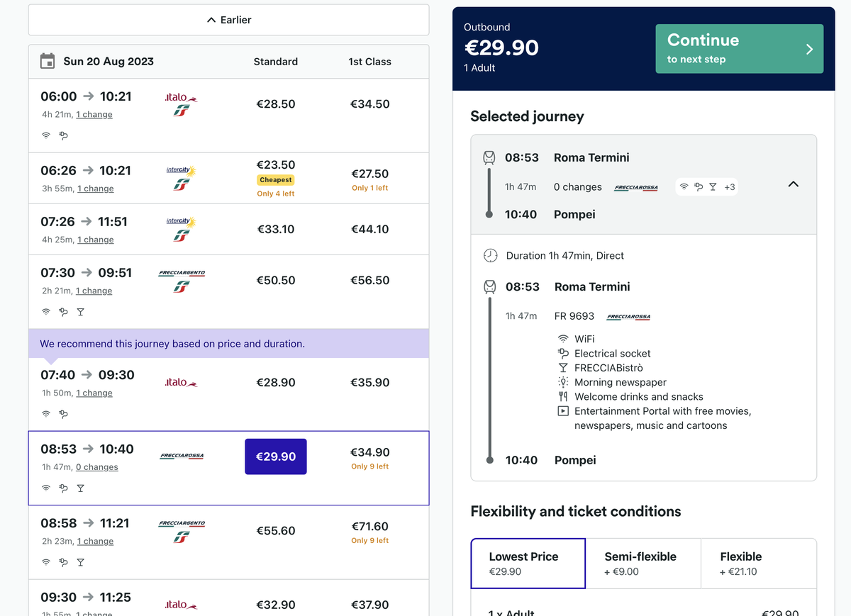Open '1 change' link for 06:26 journey

(96, 189)
